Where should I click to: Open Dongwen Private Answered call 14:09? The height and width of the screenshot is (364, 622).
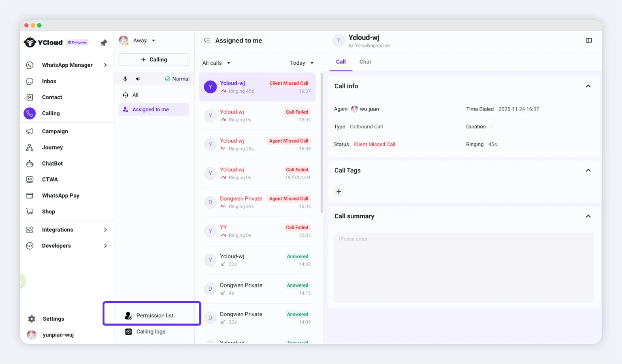click(x=258, y=318)
